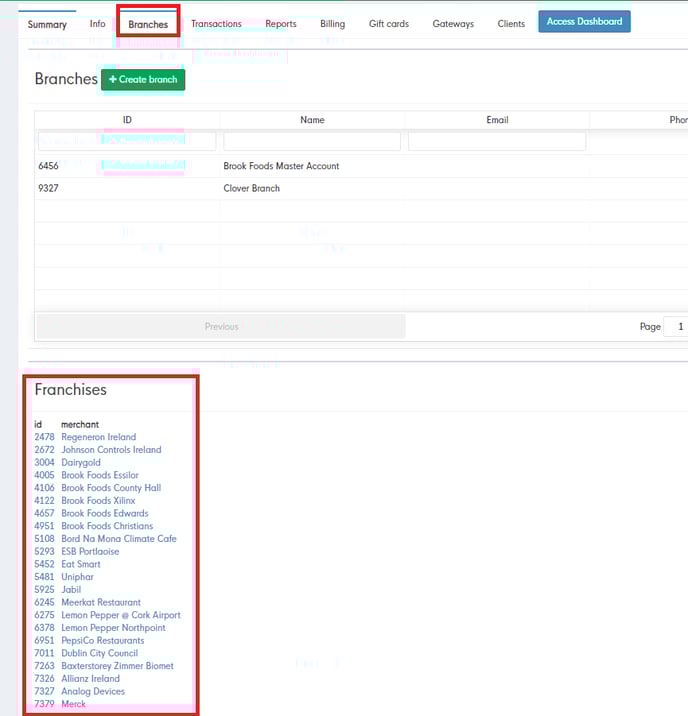Click the page number input box

pyautogui.click(x=677, y=326)
